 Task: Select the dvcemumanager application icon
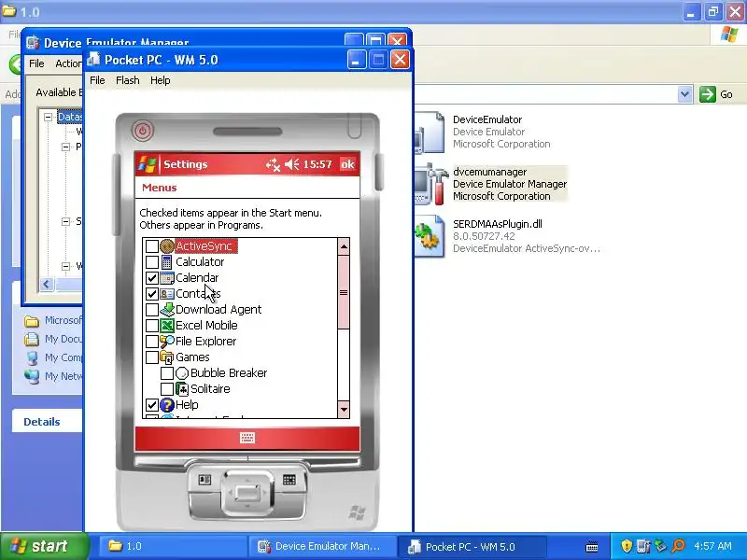tap(430, 185)
